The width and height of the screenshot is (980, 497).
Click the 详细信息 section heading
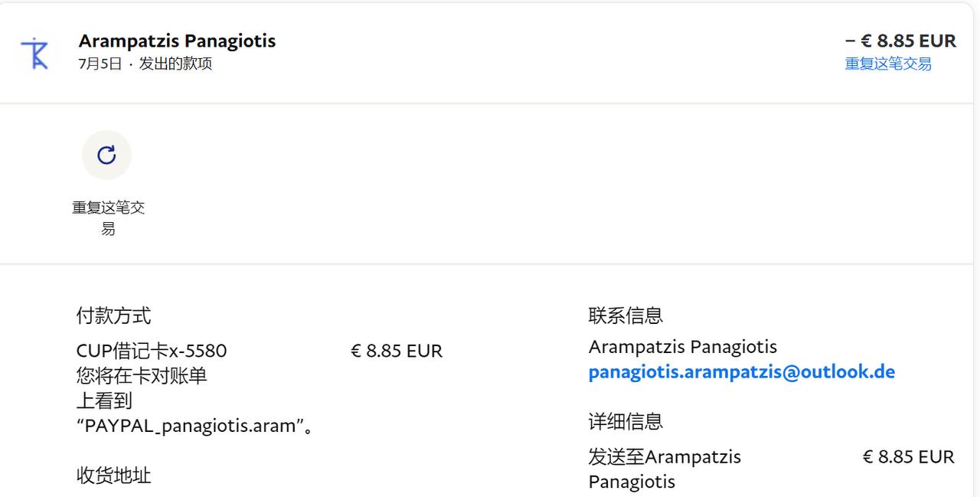pos(626,421)
